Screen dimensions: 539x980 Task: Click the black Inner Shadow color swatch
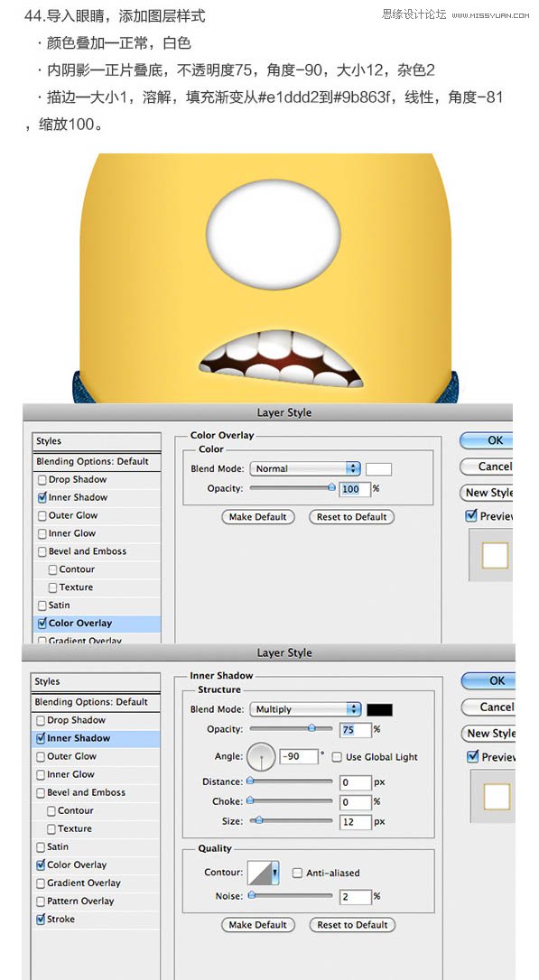(x=379, y=709)
